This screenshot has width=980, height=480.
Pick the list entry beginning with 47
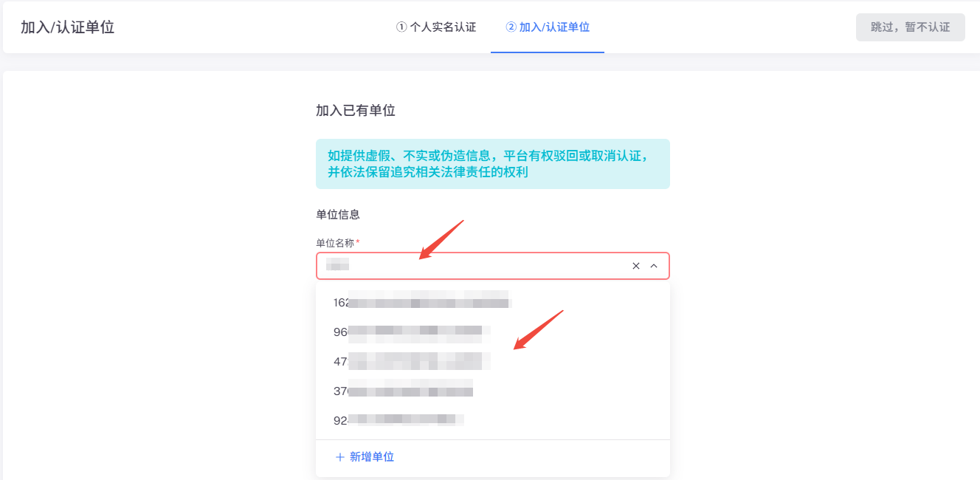(x=493, y=361)
